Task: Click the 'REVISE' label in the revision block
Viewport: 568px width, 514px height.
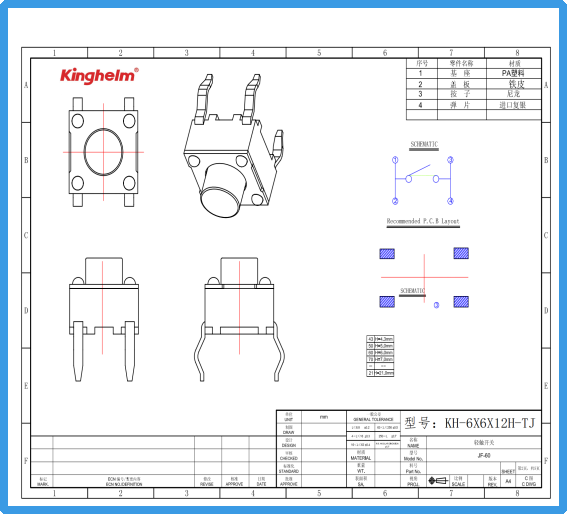Action: coord(207,484)
